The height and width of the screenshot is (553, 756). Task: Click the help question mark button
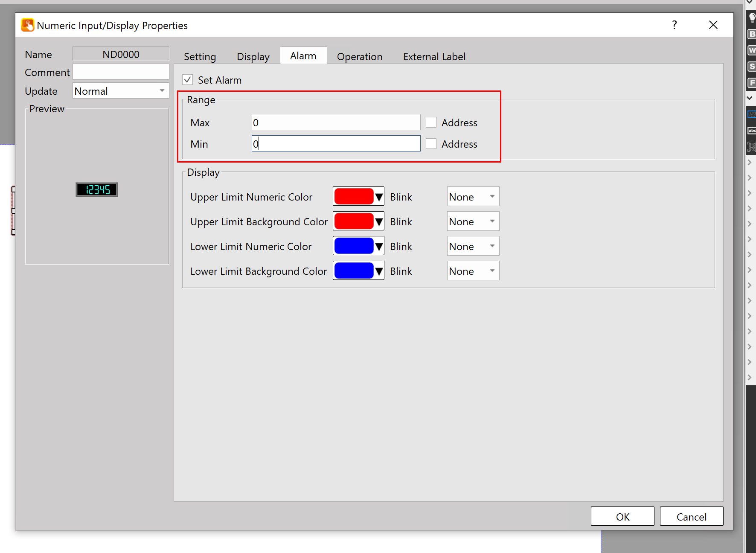pyautogui.click(x=674, y=25)
